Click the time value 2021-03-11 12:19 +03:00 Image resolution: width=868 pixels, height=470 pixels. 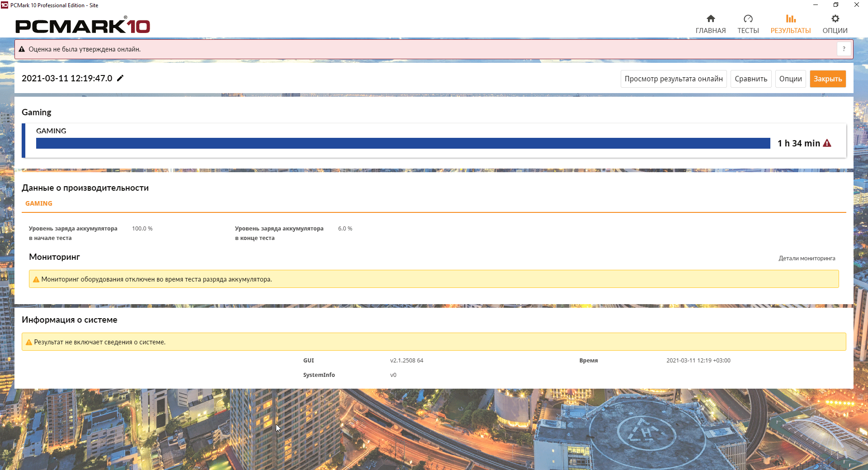pyautogui.click(x=698, y=361)
